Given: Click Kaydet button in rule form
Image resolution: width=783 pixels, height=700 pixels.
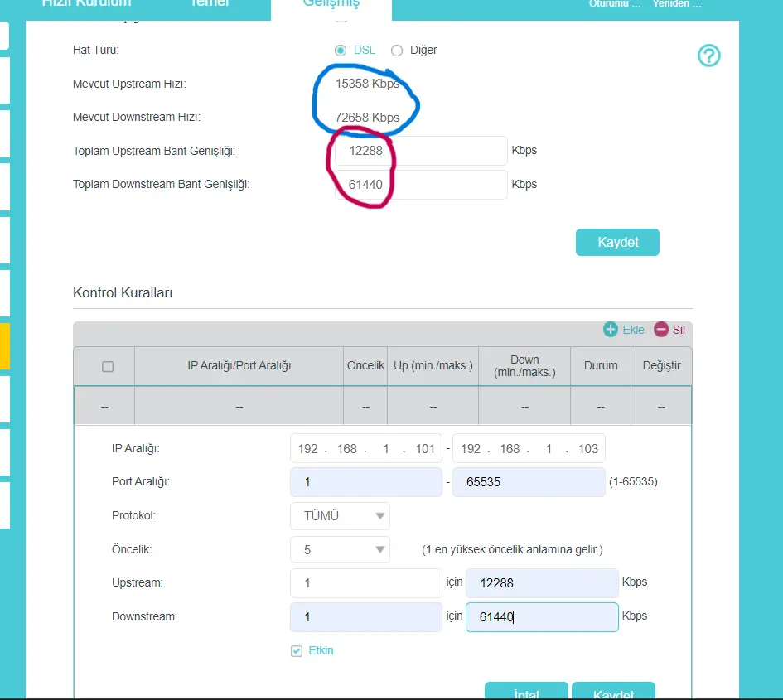Looking at the screenshot, I should [x=613, y=691].
